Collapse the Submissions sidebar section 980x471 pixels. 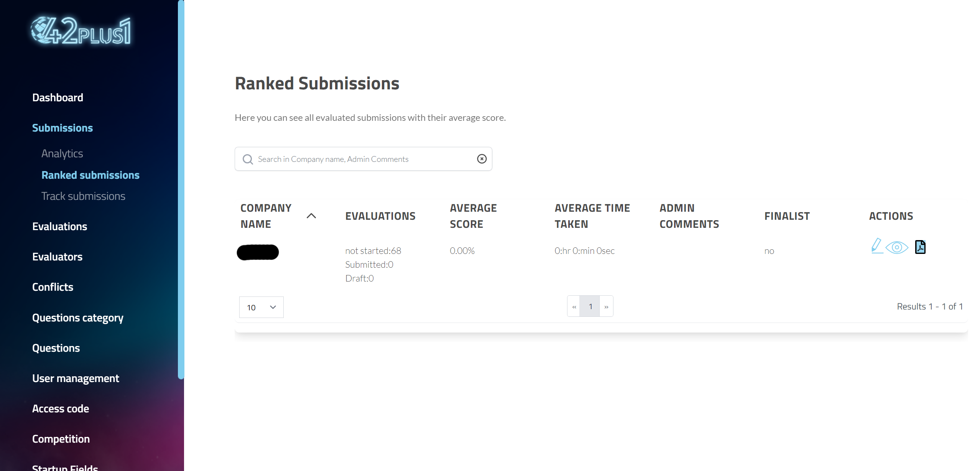(x=62, y=128)
